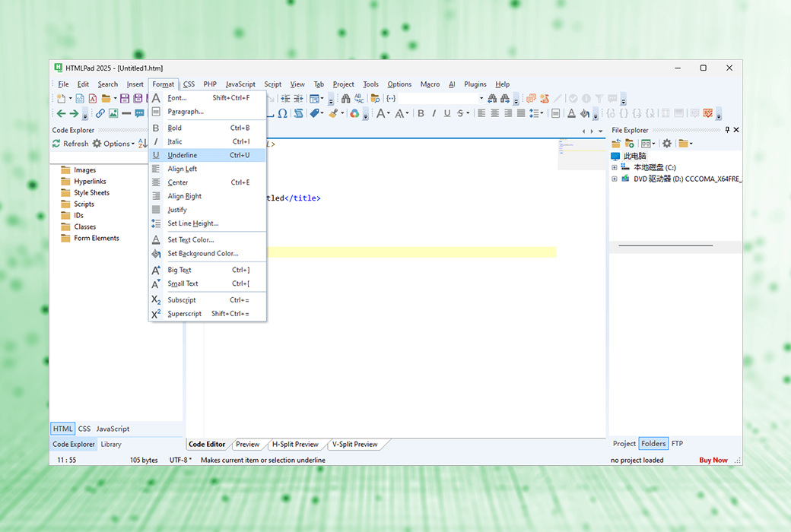Click the Align Left toolbar icon

pos(481,113)
